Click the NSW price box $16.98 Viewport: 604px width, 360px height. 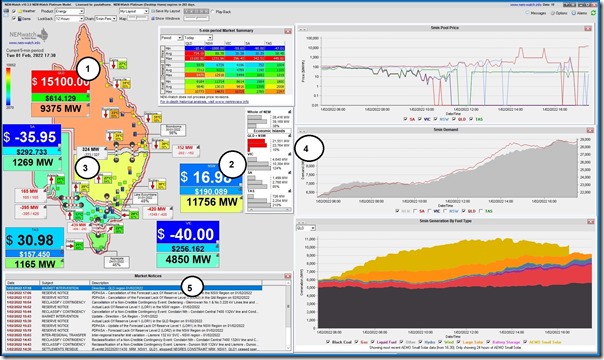(211, 176)
